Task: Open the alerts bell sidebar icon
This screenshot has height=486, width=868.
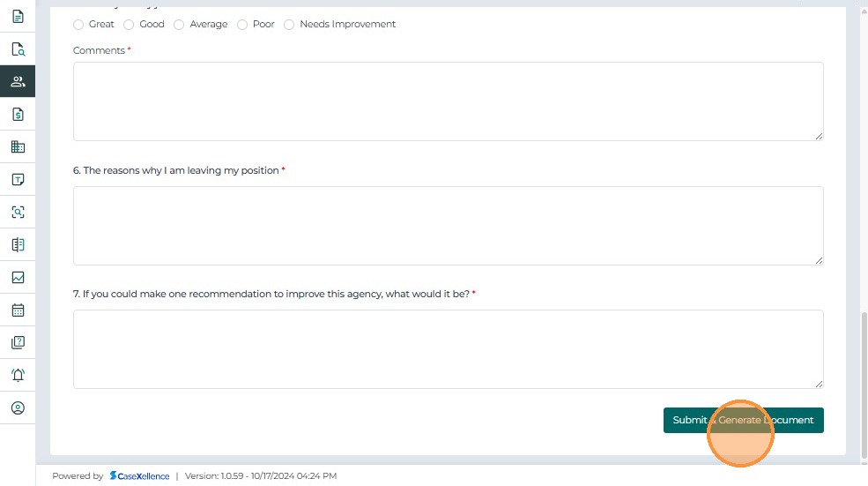Action: tap(18, 375)
